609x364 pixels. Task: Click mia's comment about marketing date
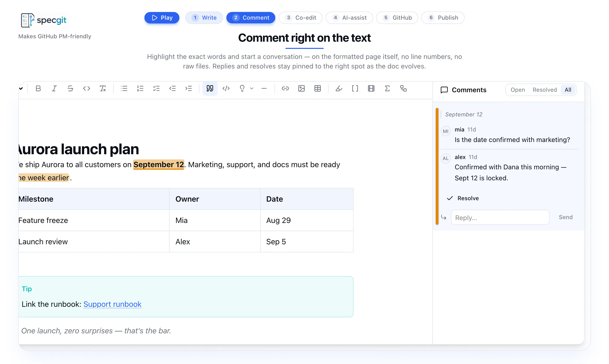[x=512, y=140]
